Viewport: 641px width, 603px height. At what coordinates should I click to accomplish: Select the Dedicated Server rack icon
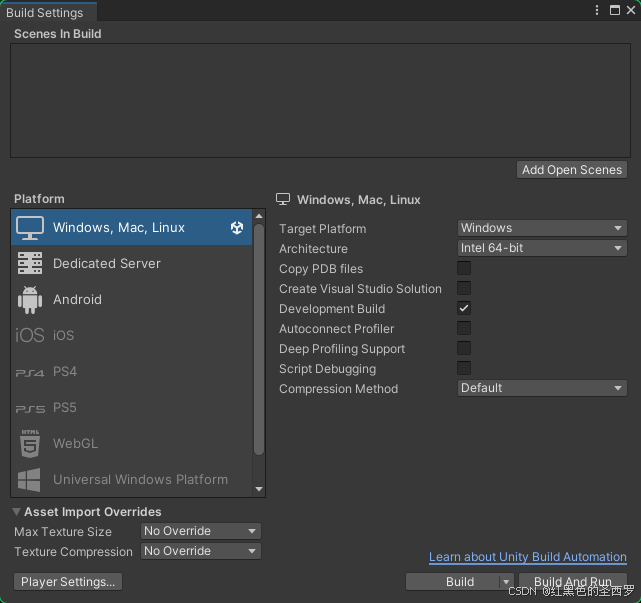pyautogui.click(x=30, y=263)
